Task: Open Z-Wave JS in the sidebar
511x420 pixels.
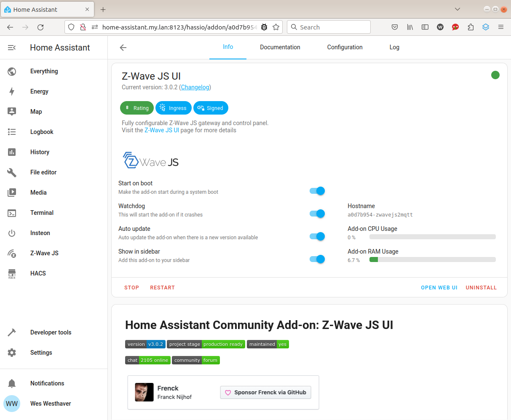Action: [x=44, y=253]
